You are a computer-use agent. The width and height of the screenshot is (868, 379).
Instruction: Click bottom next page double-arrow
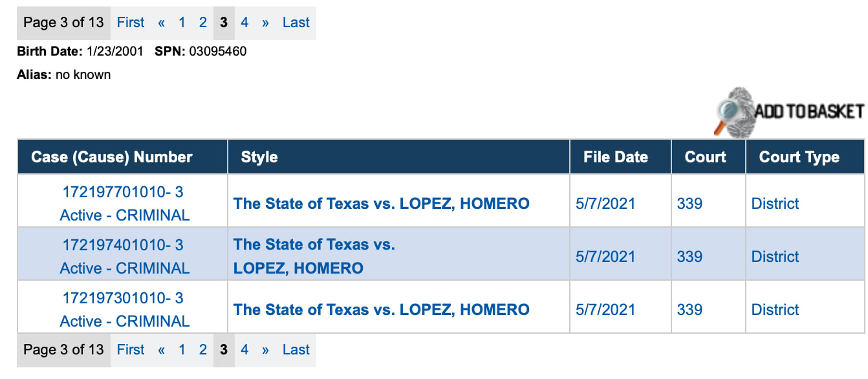[x=265, y=350]
